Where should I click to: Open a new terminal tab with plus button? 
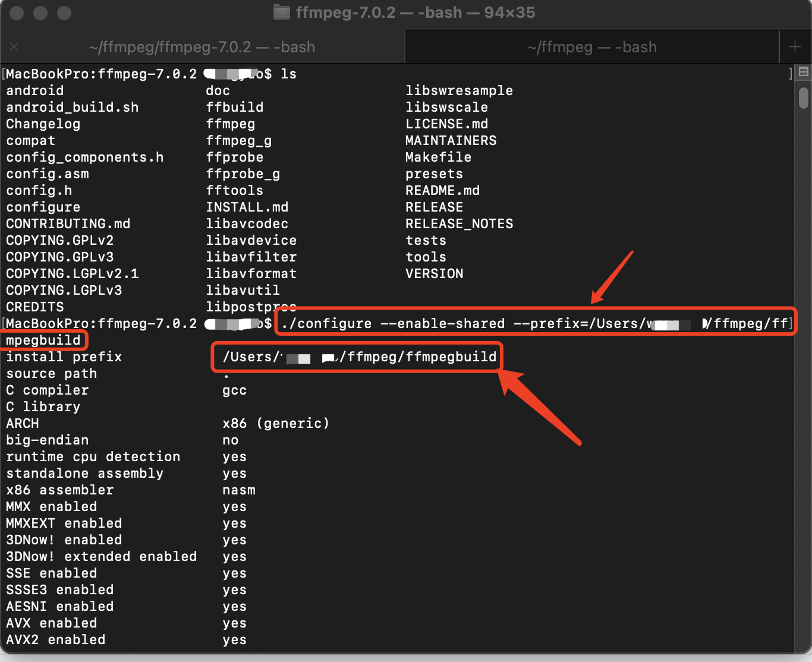(x=795, y=47)
